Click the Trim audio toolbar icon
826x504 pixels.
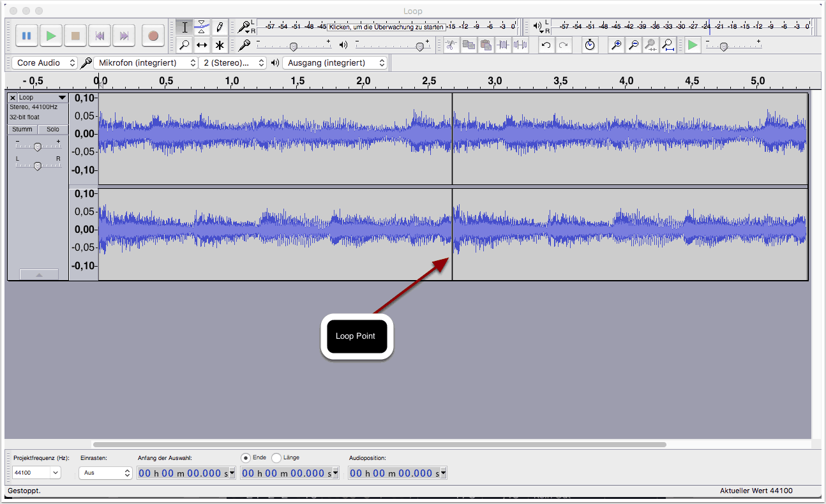[504, 45]
